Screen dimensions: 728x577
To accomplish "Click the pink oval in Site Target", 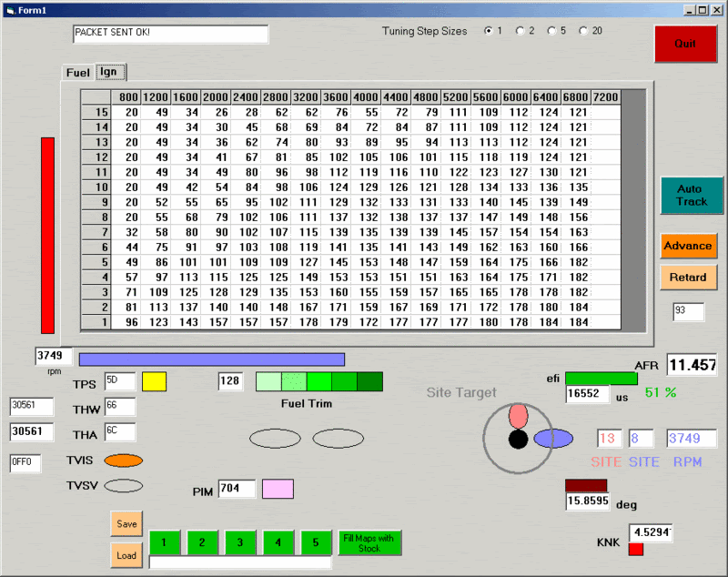I will [x=518, y=417].
